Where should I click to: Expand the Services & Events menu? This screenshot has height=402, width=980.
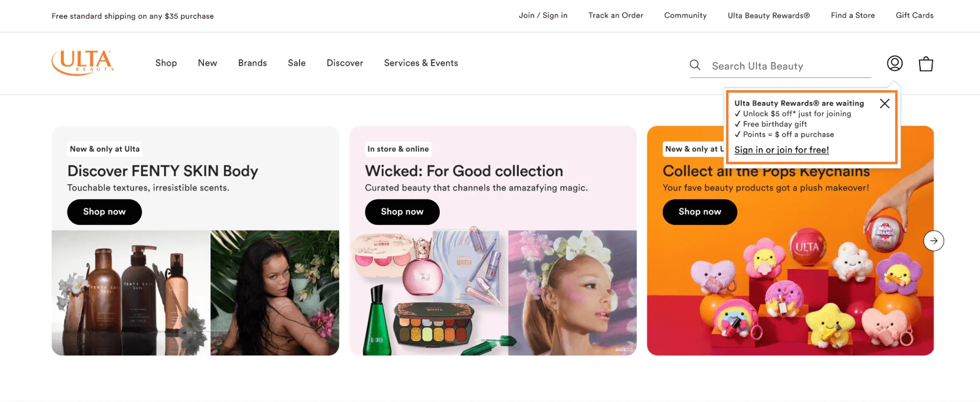[420, 63]
